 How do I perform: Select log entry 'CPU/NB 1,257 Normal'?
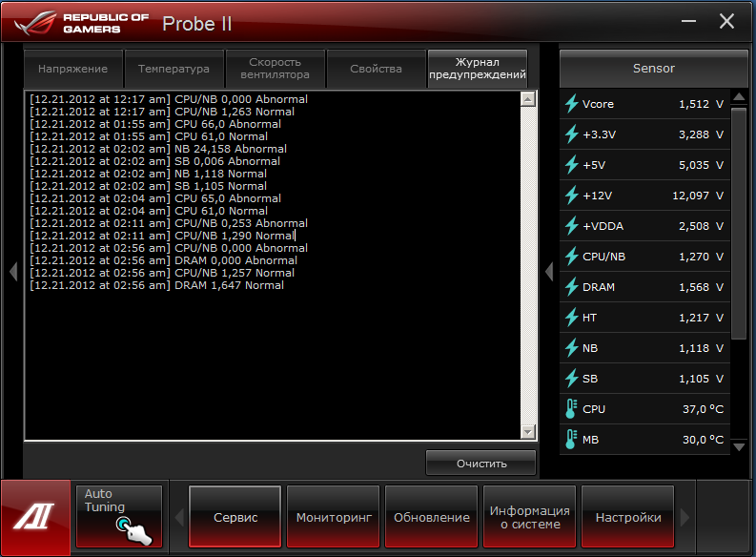coord(162,273)
